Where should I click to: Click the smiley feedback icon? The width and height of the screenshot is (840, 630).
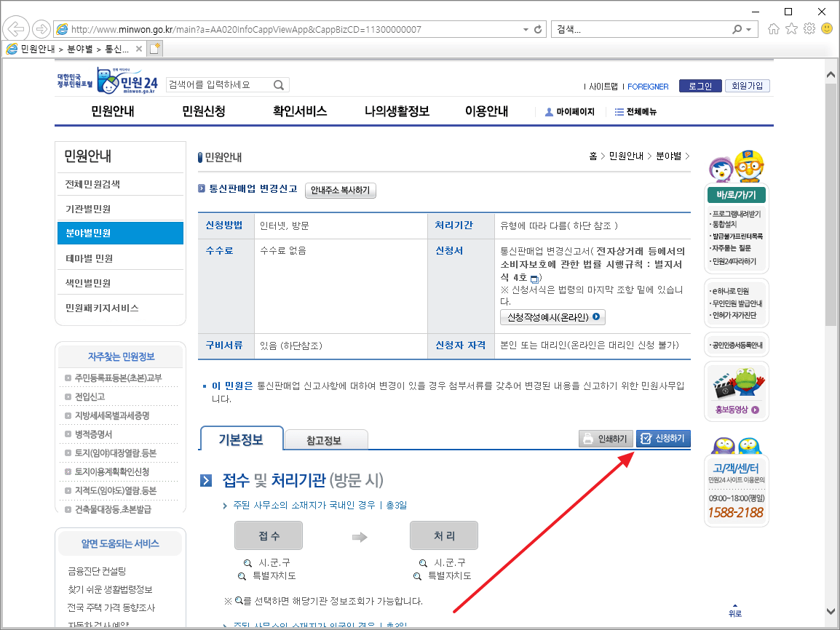[x=827, y=29]
